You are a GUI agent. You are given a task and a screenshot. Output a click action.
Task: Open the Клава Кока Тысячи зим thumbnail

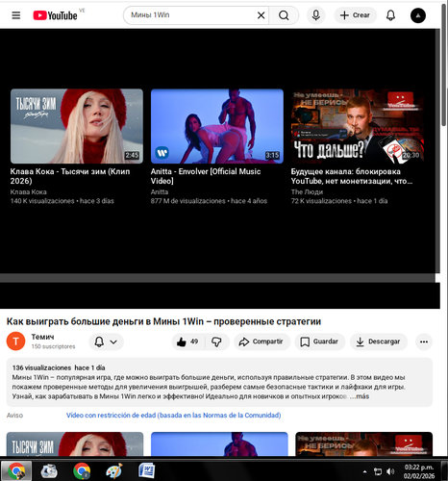click(x=77, y=126)
